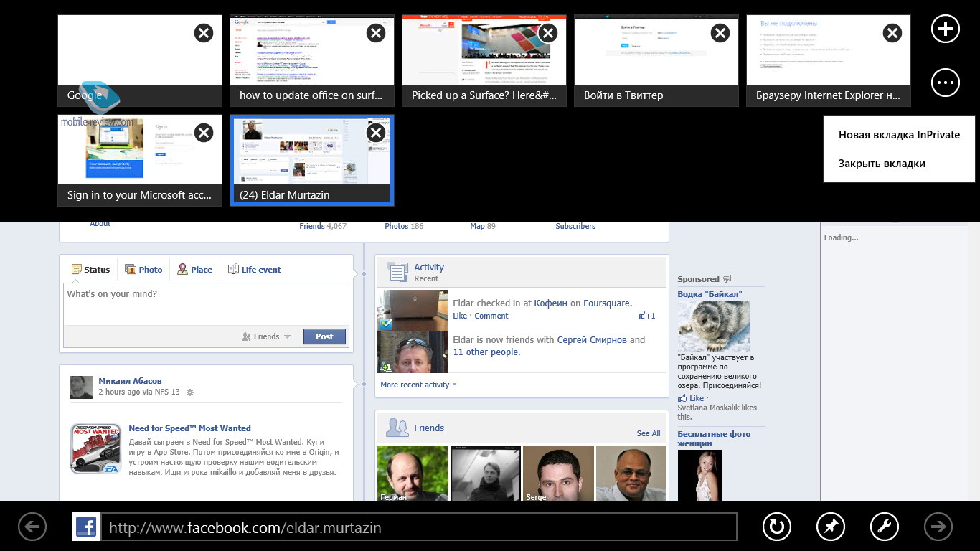The width and height of the screenshot is (980, 551).
Task: Click the laptop photo in check-in activity
Action: coord(413,310)
